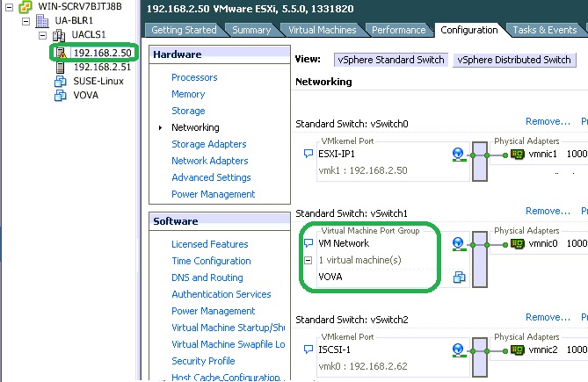Screen dimensions: 588x382
Task: Switch to the Getting Started tab
Action: tap(184, 30)
